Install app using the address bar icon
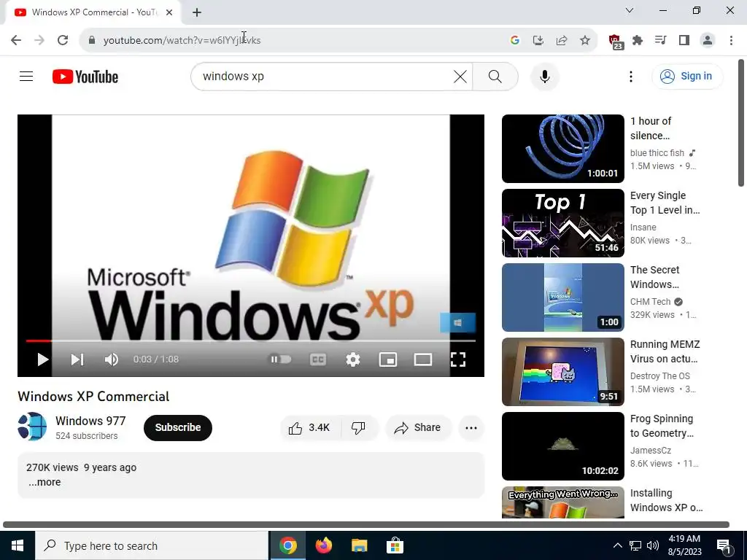747x560 pixels. pos(538,41)
